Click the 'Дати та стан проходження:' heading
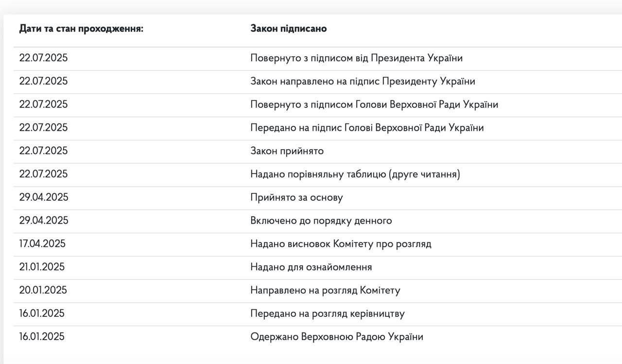Image resolution: width=622 pixels, height=364 pixels. (82, 29)
